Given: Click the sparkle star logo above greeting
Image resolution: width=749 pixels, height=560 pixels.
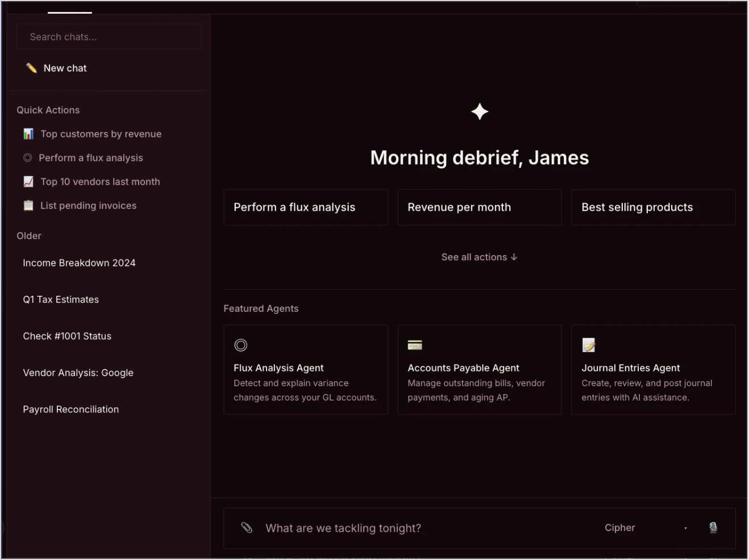Looking at the screenshot, I should [480, 111].
